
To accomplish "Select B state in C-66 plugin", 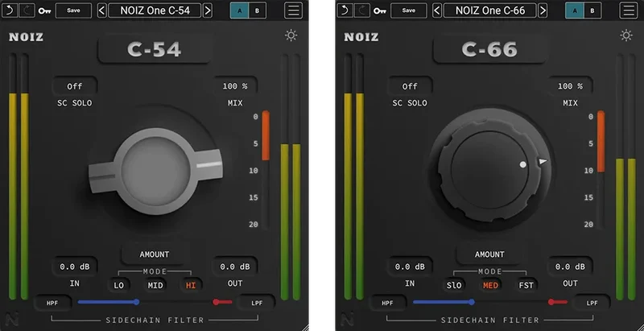I will 592,10.
